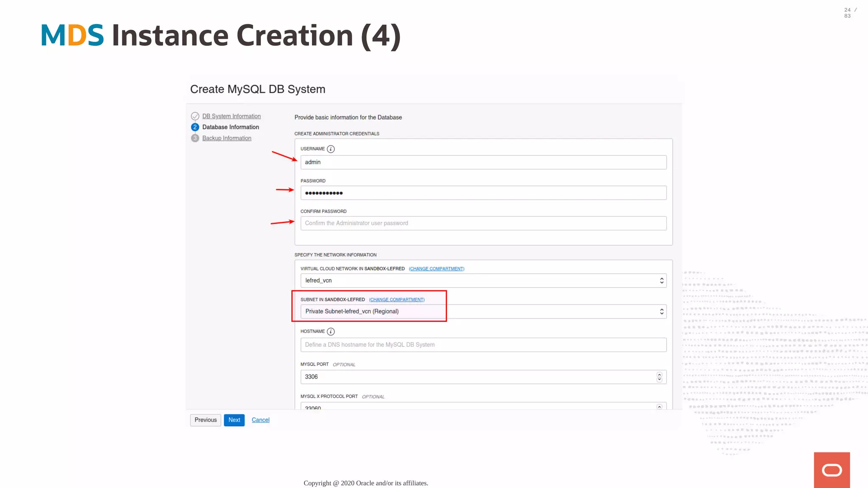Increment the MySQL X Protocol Port stepper
This screenshot has width=868, height=488.
tap(659, 407)
